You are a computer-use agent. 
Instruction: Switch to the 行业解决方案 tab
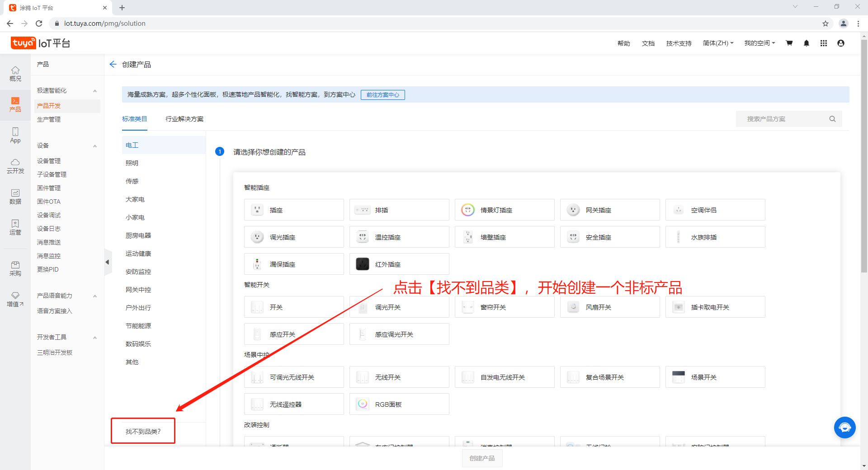click(184, 119)
